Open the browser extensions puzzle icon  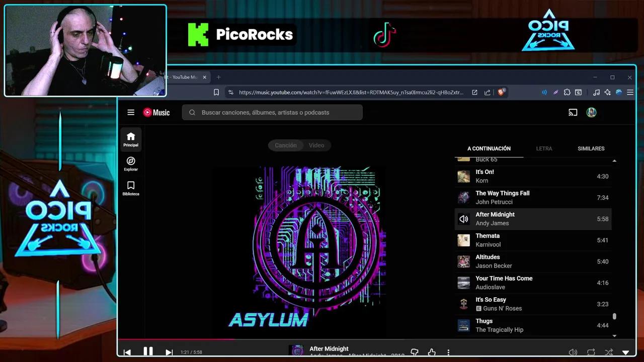pyautogui.click(x=567, y=93)
